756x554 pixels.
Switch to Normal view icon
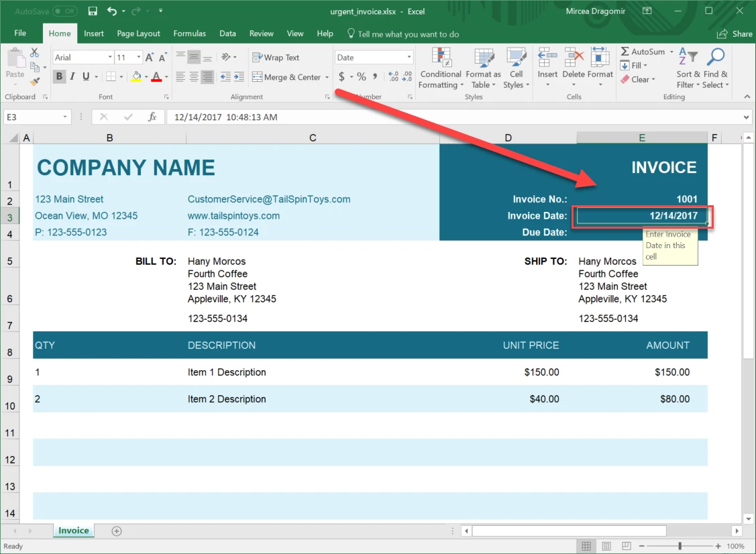(586, 546)
